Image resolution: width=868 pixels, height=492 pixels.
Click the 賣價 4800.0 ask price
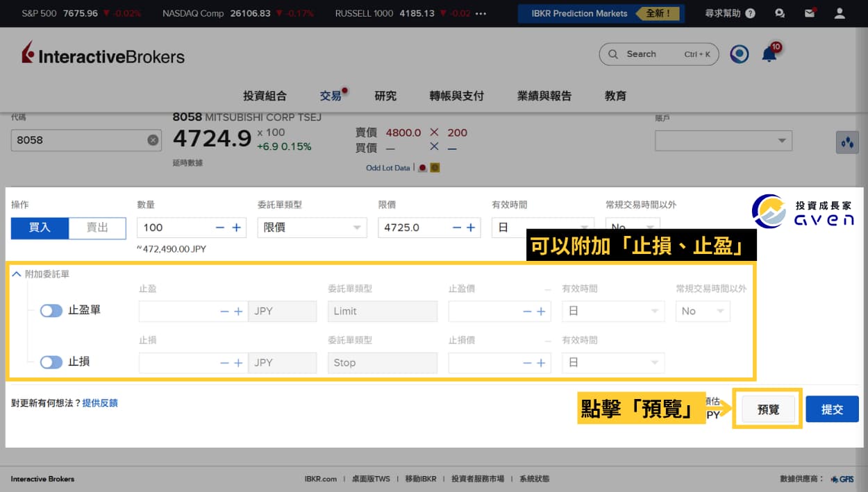tap(403, 133)
